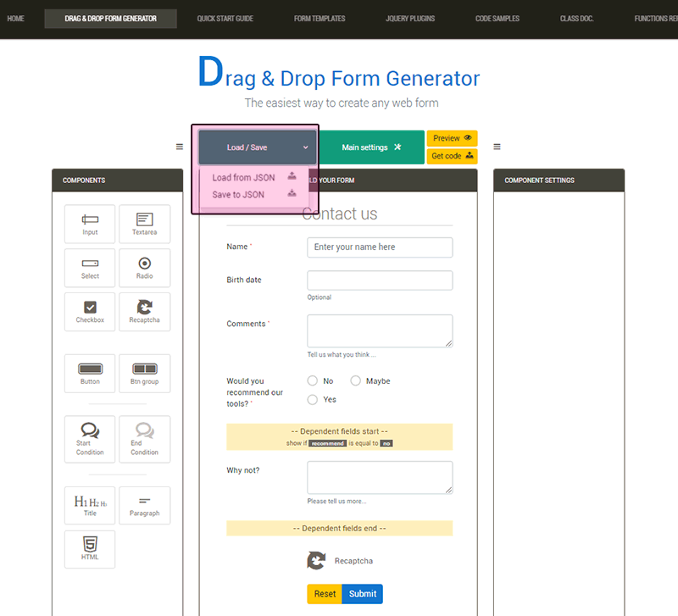Viewport: 678px width, 616px height.
Task: Toggle right settings panel hamburger icon
Action: [x=497, y=147]
